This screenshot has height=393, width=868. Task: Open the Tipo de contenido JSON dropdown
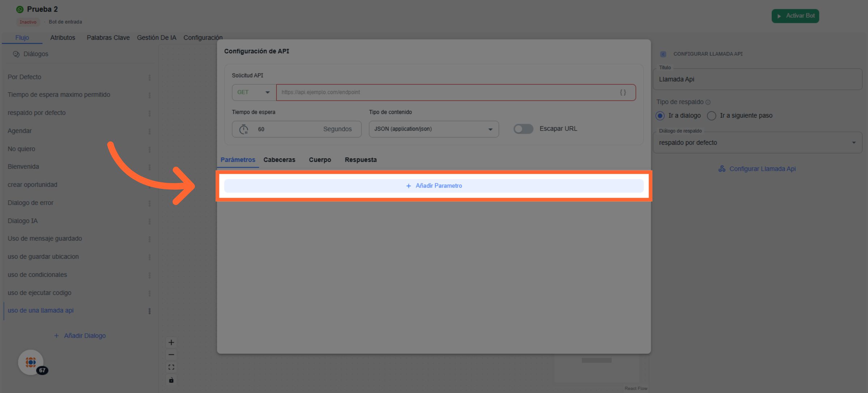tap(433, 129)
